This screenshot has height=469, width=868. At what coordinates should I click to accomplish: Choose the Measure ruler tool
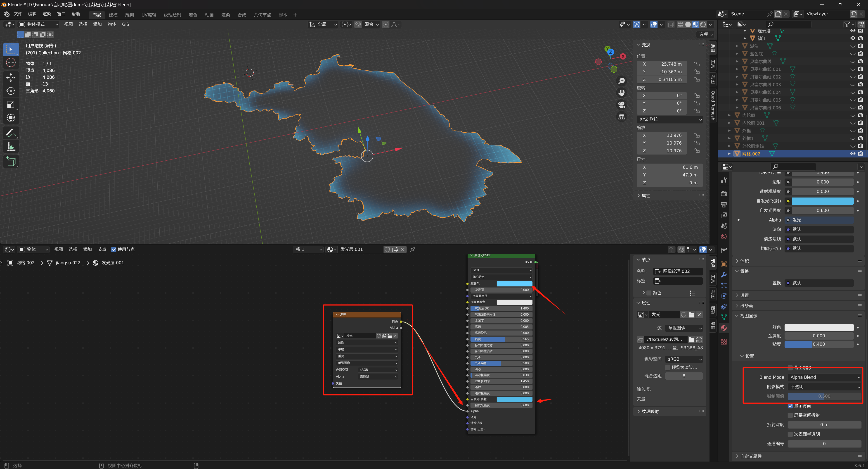pos(11,147)
